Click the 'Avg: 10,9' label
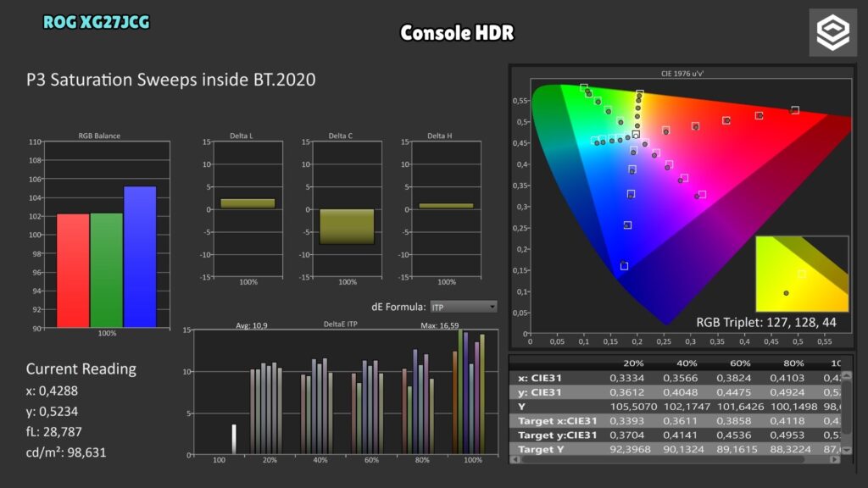Image resolution: width=868 pixels, height=488 pixels. coord(251,325)
